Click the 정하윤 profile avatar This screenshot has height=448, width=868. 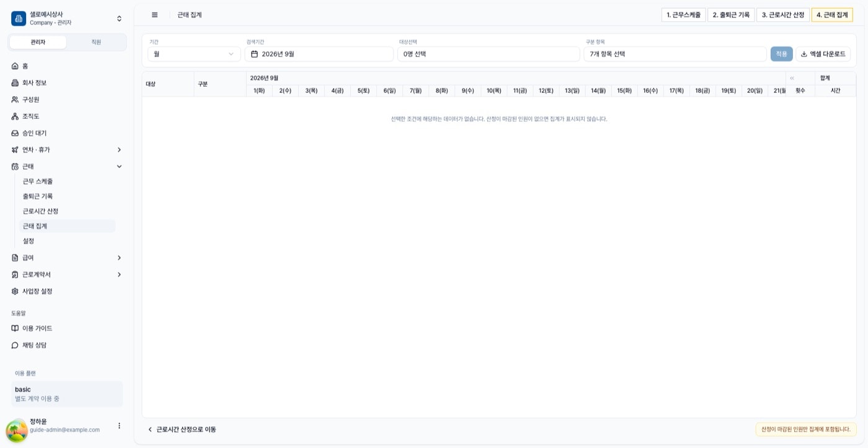pos(17,431)
